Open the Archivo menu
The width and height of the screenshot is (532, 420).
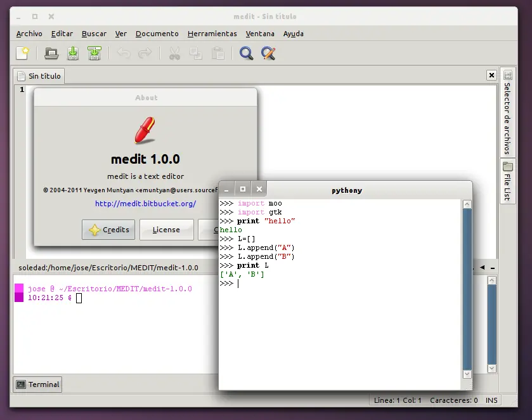[29, 34]
